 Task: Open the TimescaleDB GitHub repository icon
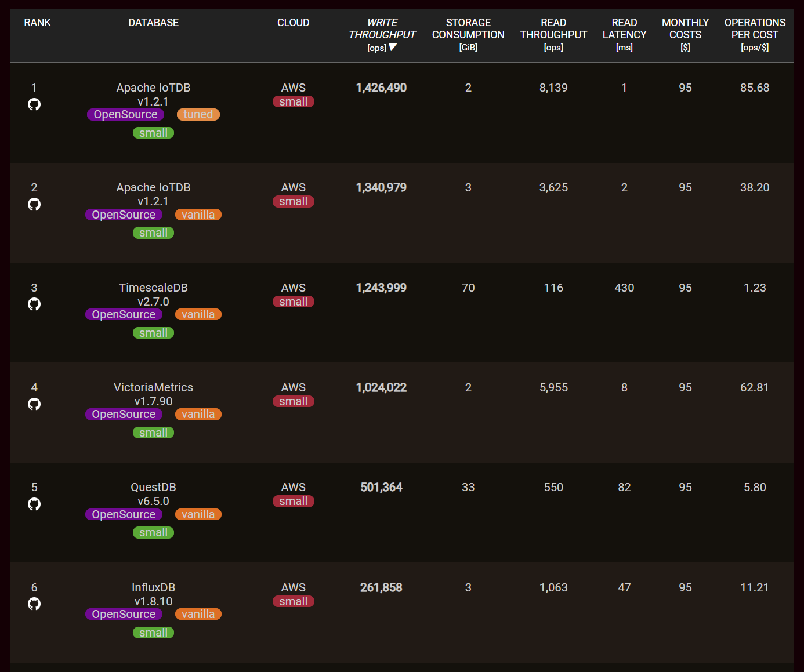34,304
